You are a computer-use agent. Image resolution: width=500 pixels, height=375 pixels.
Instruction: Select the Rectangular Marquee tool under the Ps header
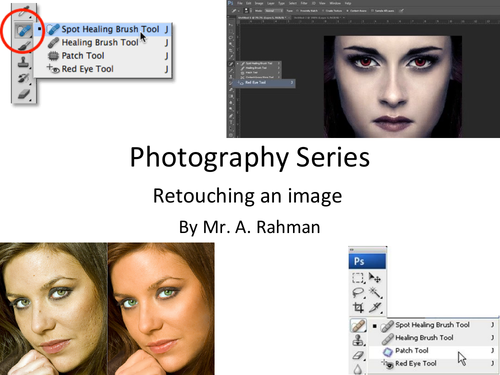358,278
